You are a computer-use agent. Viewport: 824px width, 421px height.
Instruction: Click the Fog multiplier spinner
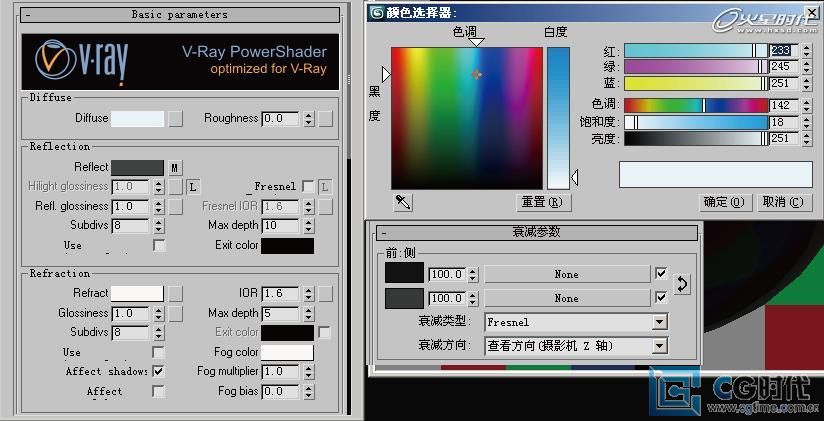coord(308,372)
